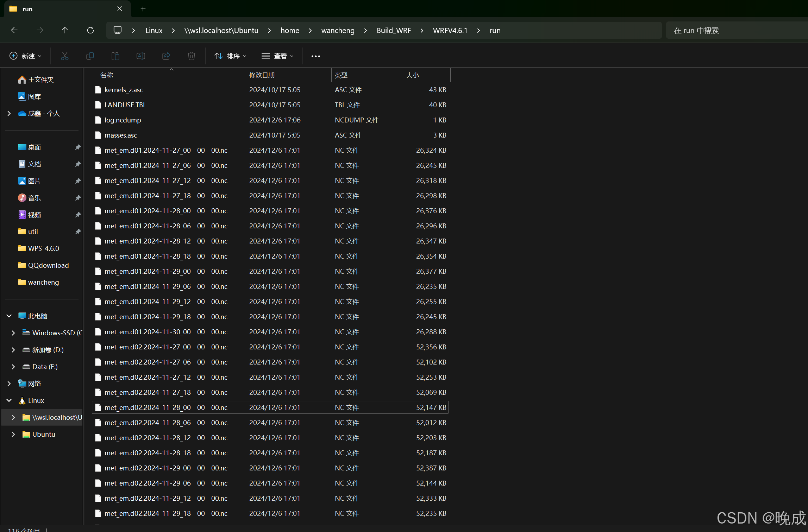The height and width of the screenshot is (532, 808).
Task: Share the selected file with the Share icon
Action: click(166, 56)
